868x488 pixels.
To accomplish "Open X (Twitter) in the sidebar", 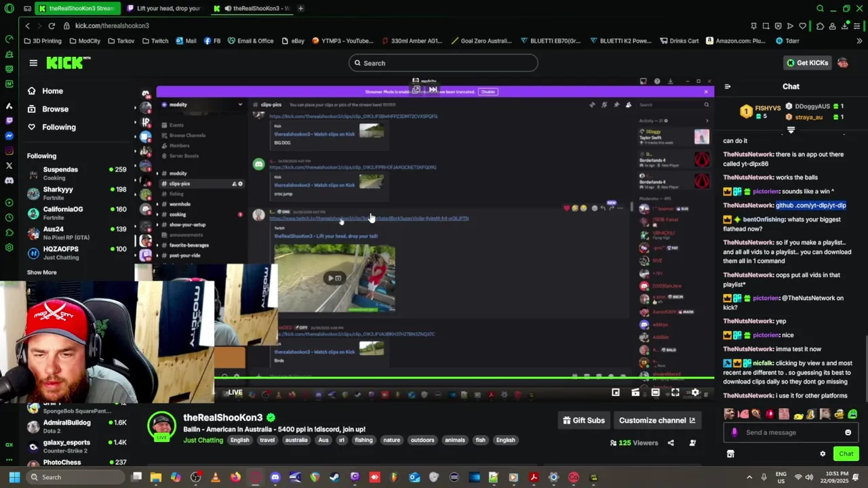I will point(9,165).
